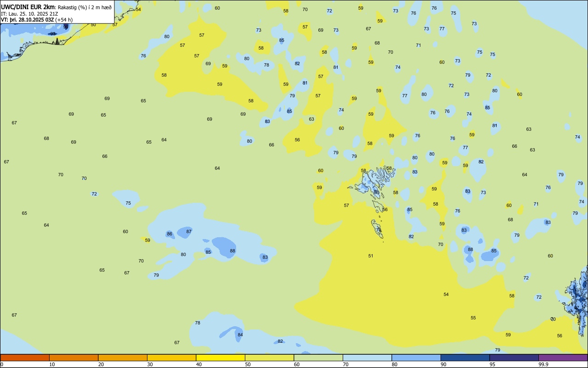The image size is (588, 368).
Task: Pick the 95–99.9 navy legend swatch
Action: pos(514,357)
